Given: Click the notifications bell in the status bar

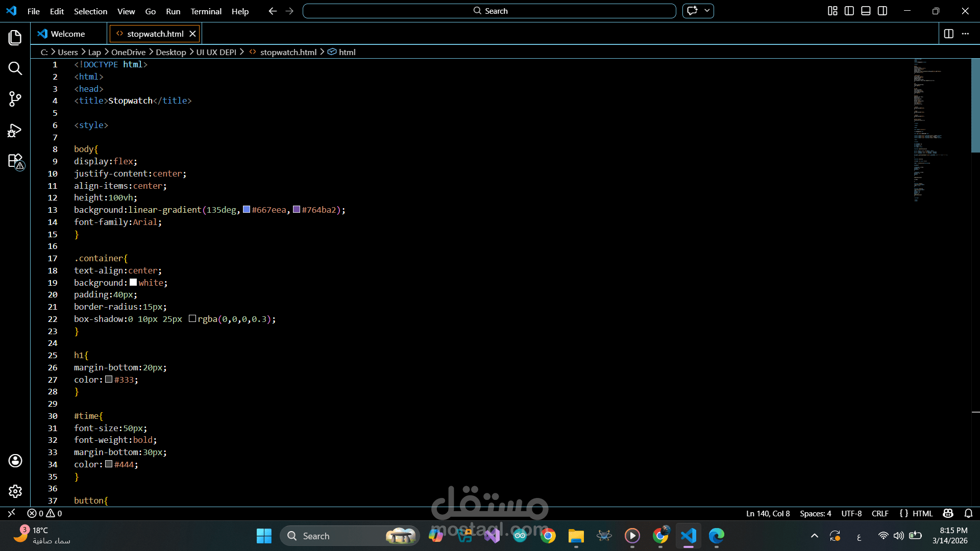Looking at the screenshot, I should (x=968, y=513).
